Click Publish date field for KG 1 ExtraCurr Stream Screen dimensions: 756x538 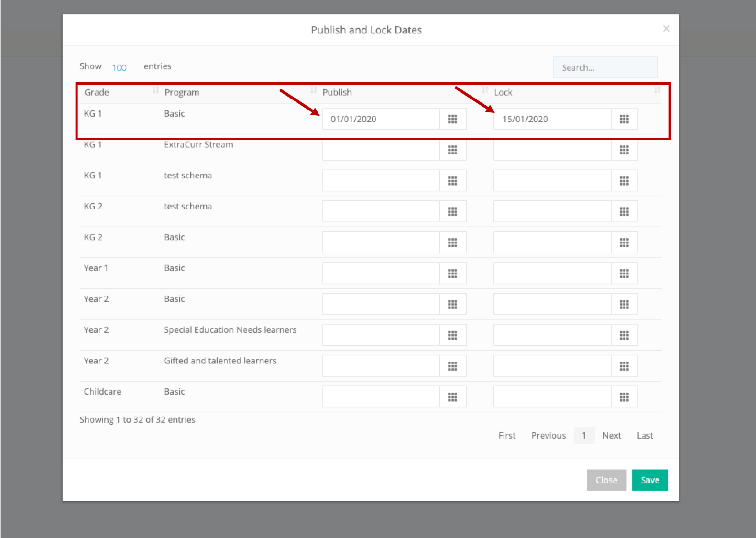click(381, 150)
